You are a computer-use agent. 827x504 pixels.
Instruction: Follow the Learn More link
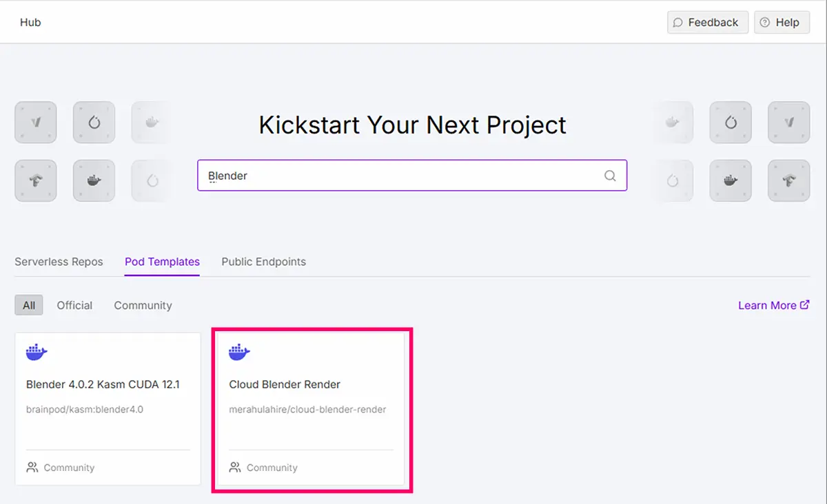tap(767, 305)
